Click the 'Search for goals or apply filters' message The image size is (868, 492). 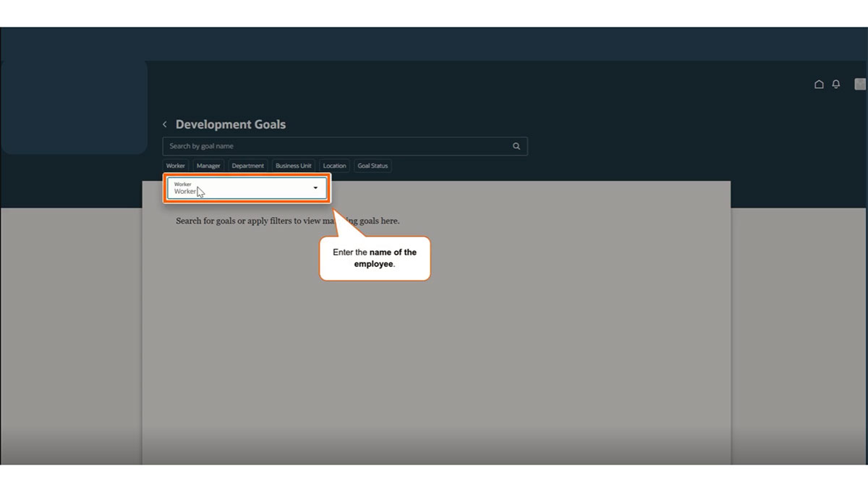click(x=287, y=221)
